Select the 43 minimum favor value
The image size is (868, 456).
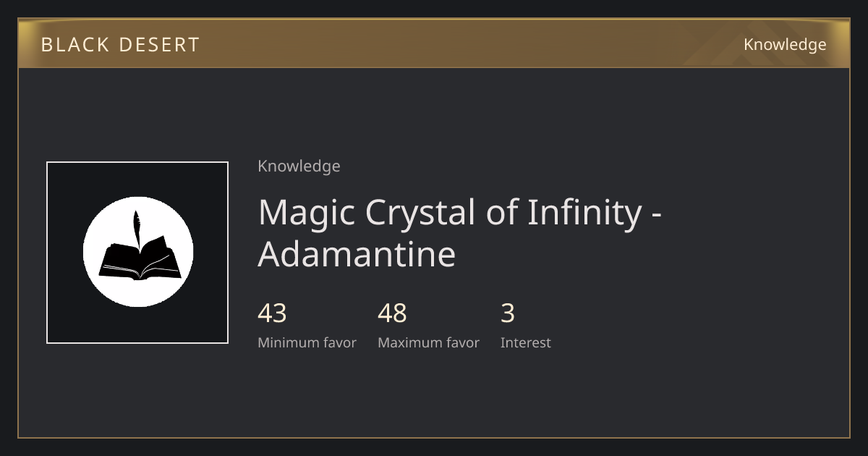pyautogui.click(x=272, y=313)
